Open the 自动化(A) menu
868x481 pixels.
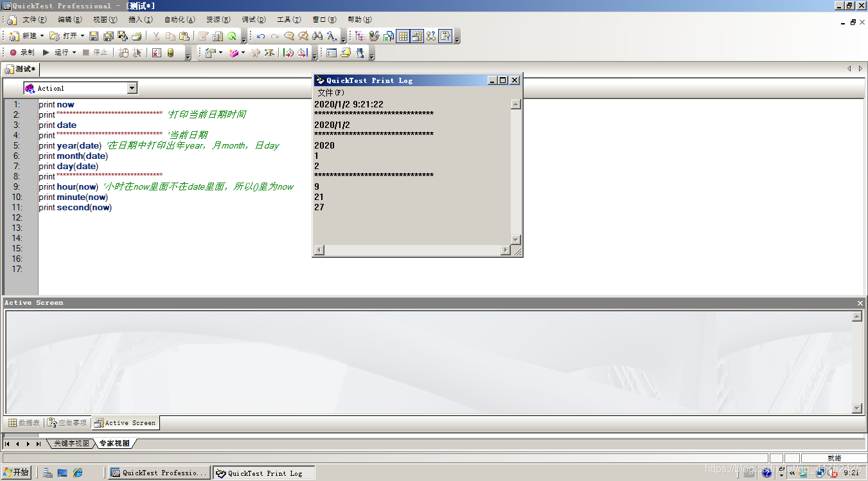(x=180, y=20)
